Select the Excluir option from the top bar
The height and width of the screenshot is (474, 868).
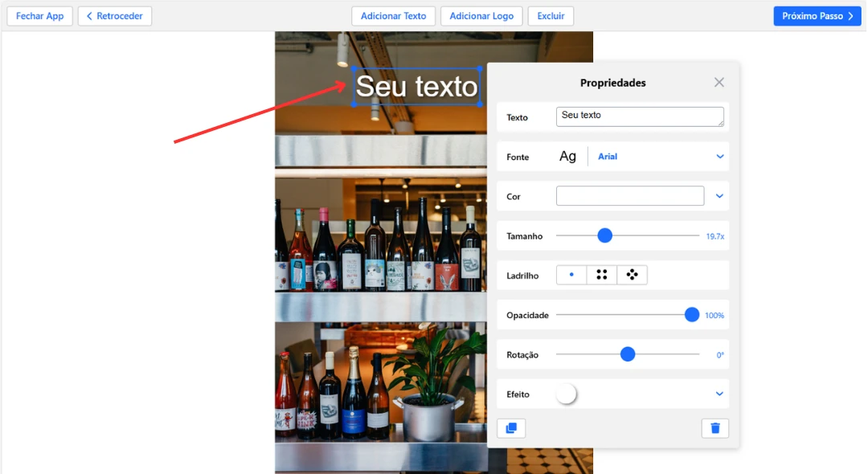[x=550, y=15]
